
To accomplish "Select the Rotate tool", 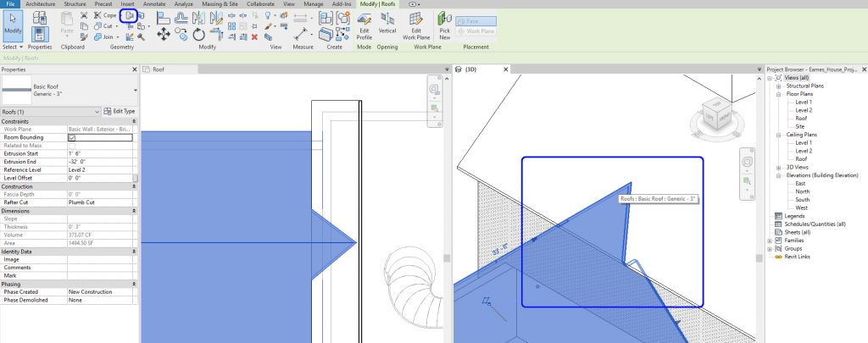I will 199,35.
